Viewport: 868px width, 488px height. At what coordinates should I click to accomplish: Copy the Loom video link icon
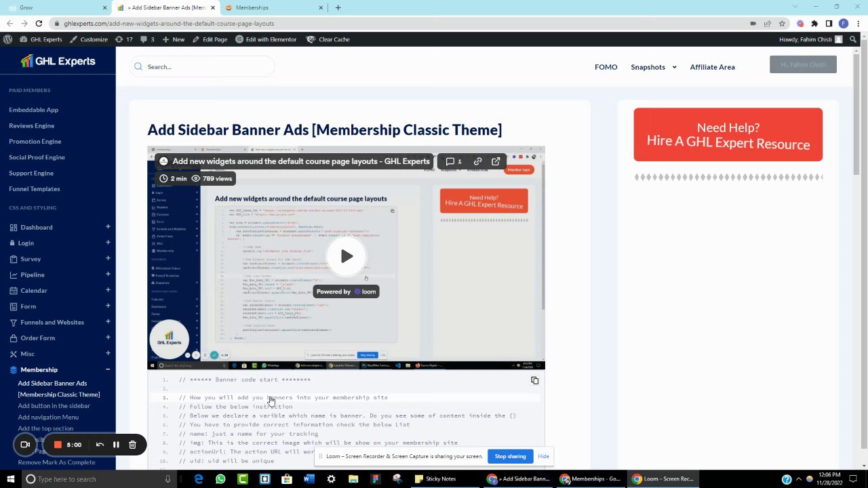[x=477, y=161]
